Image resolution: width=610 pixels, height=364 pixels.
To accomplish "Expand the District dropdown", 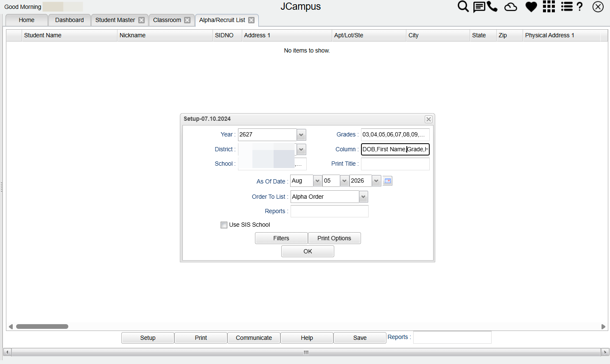I will point(301,149).
